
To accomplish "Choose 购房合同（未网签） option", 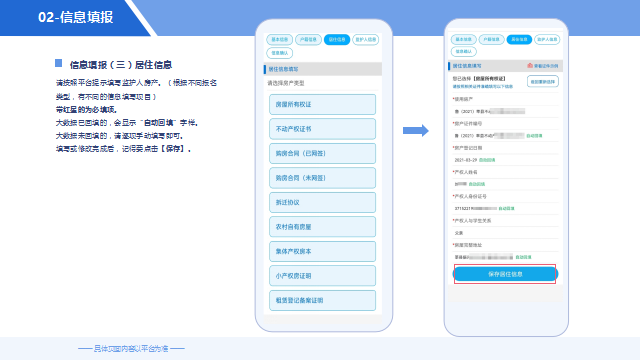I will [322, 178].
